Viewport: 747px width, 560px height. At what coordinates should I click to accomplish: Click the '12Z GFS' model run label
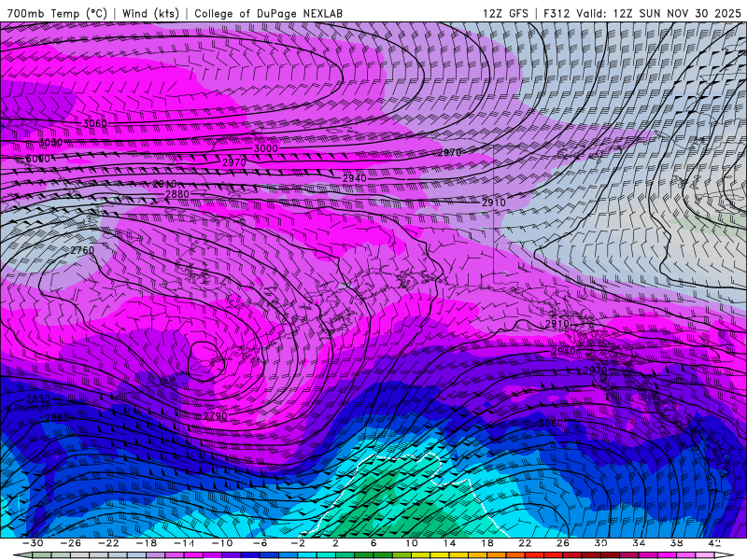click(x=505, y=13)
